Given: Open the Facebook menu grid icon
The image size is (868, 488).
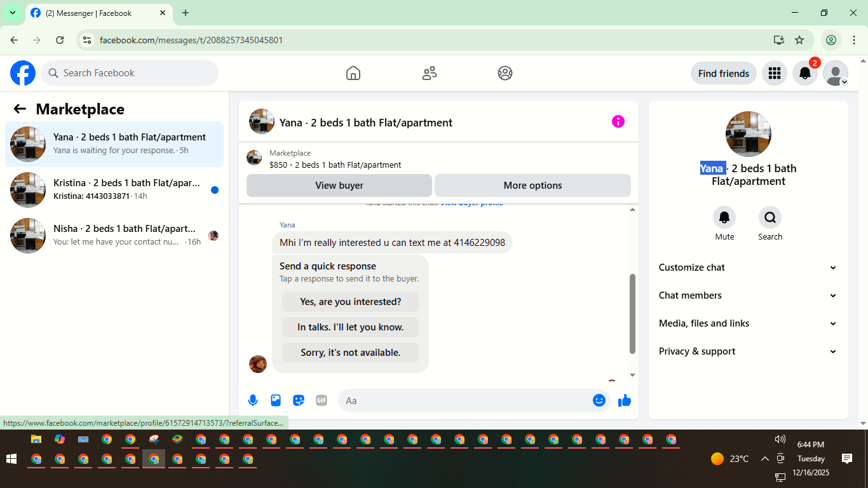Looking at the screenshot, I should pos(774,73).
